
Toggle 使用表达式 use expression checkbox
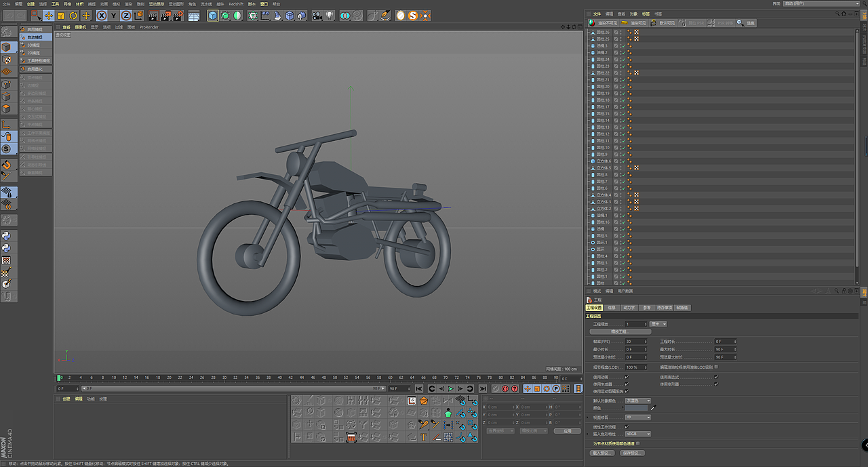[x=716, y=377]
